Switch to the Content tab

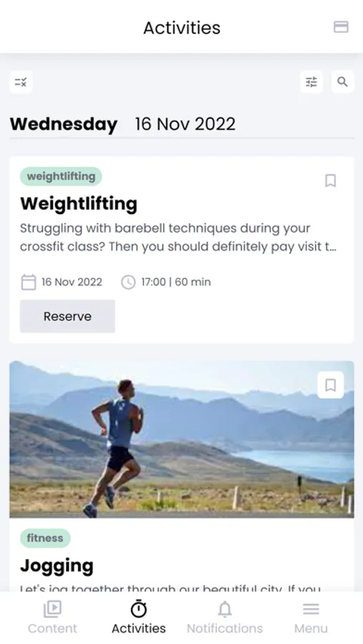(x=52, y=618)
